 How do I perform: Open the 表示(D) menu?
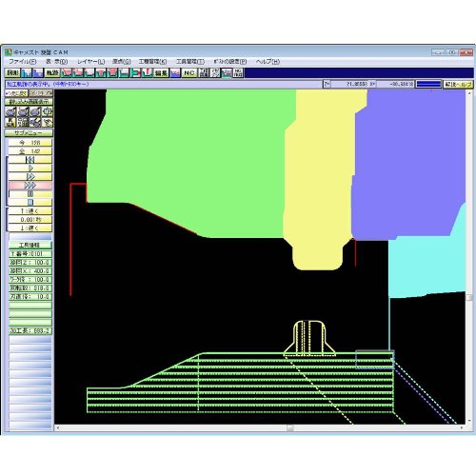(57, 62)
